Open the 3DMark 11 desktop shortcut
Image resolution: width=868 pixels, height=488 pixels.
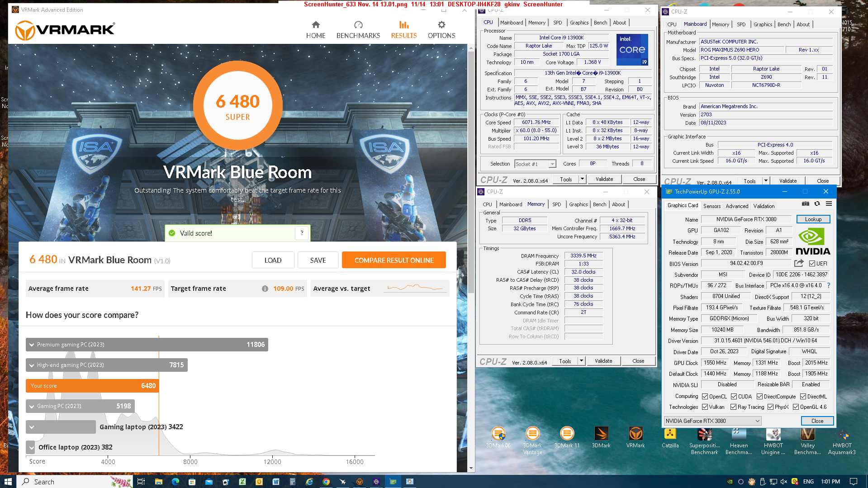coord(567,437)
